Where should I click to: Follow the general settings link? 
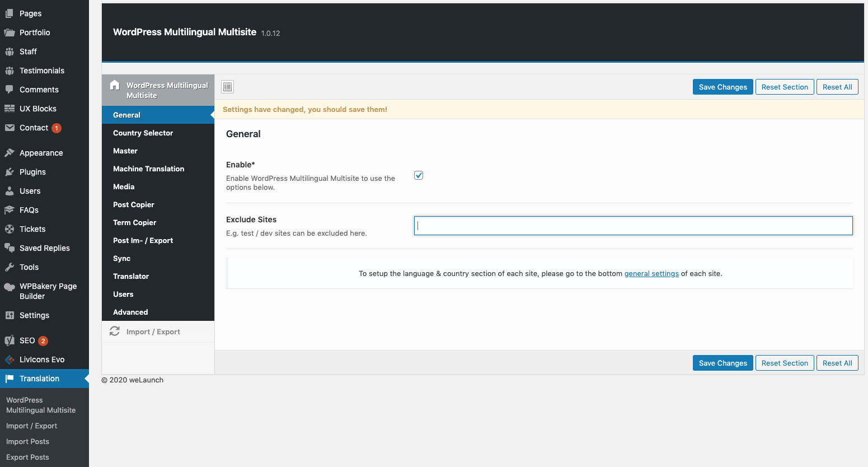pos(651,273)
